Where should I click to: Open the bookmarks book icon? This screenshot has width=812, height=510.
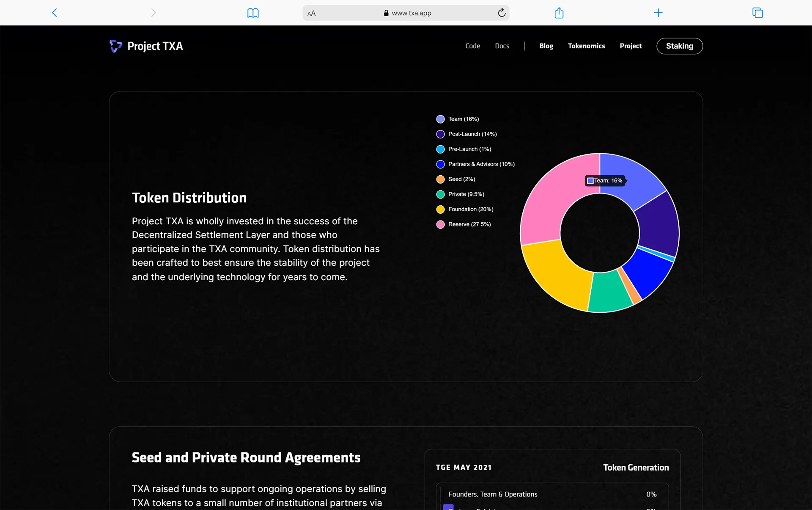[x=253, y=13]
